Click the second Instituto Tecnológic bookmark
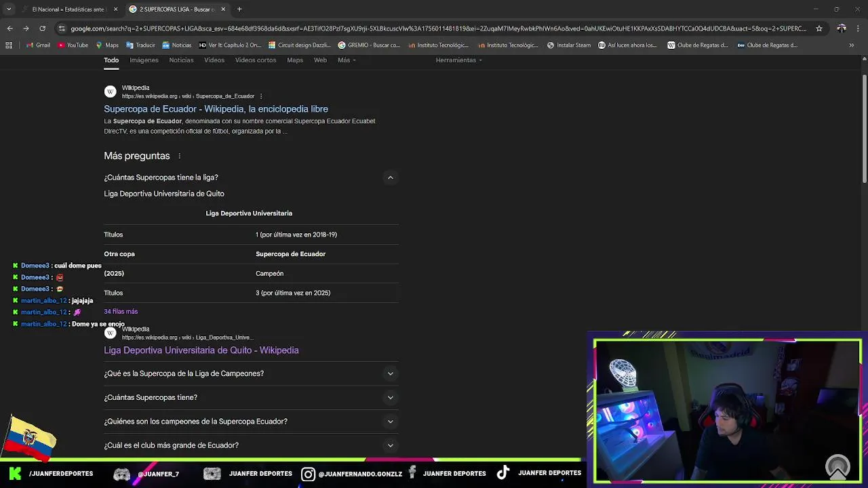Viewport: 868px width, 488px height. (508, 45)
